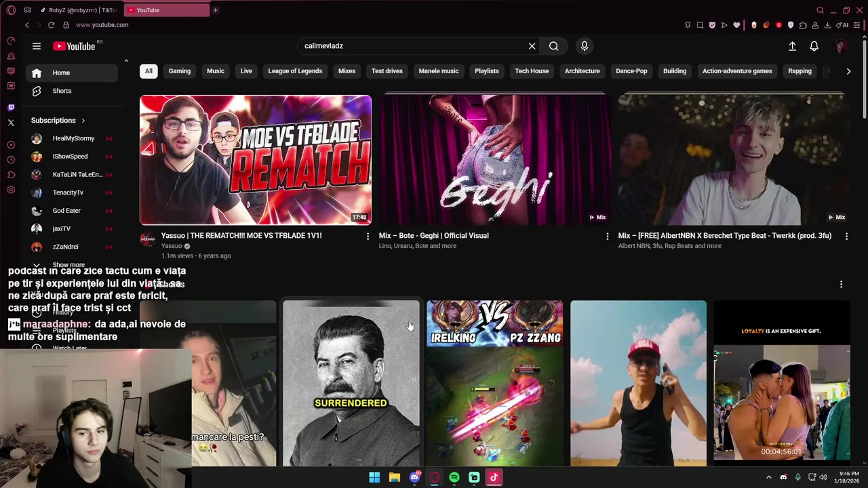Open the YouTube upload/create icon
The image size is (868, 488).
pyautogui.click(x=792, y=46)
